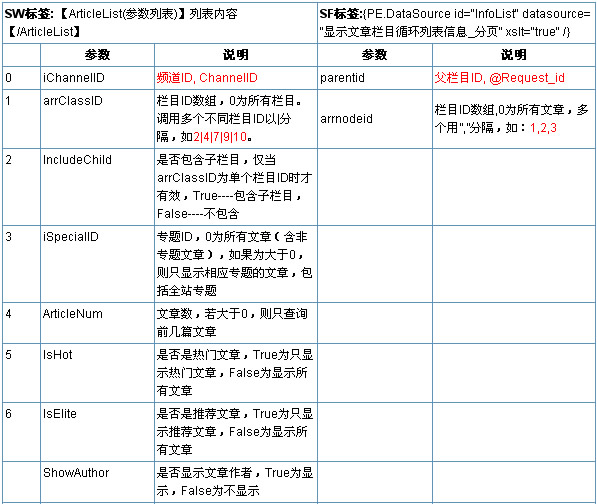Viewport: 597px width, 504px height.
Task: Select the IsHot parameter cell
Action: pyautogui.click(x=97, y=373)
